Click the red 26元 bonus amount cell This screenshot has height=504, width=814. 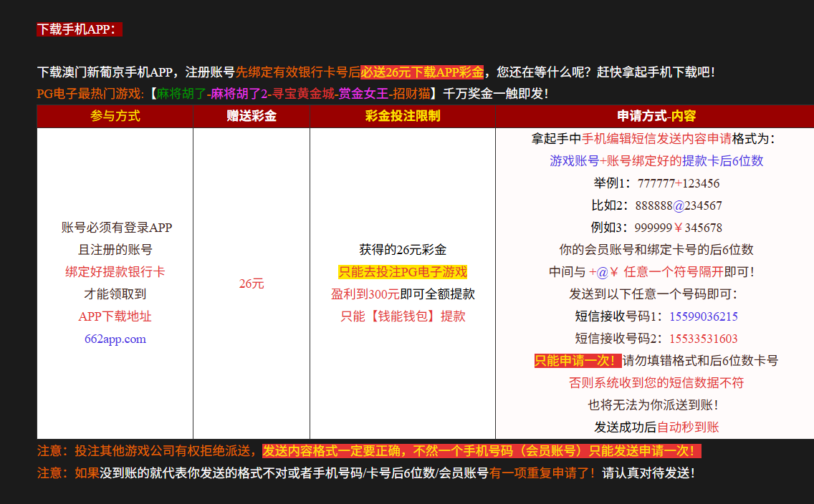point(252,283)
